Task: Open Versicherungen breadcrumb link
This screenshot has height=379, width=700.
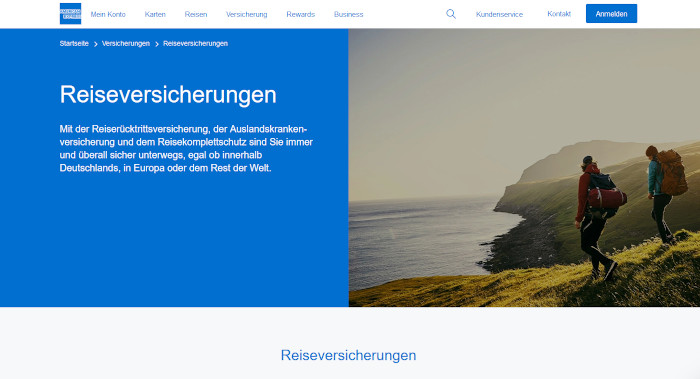Action: 126,43
